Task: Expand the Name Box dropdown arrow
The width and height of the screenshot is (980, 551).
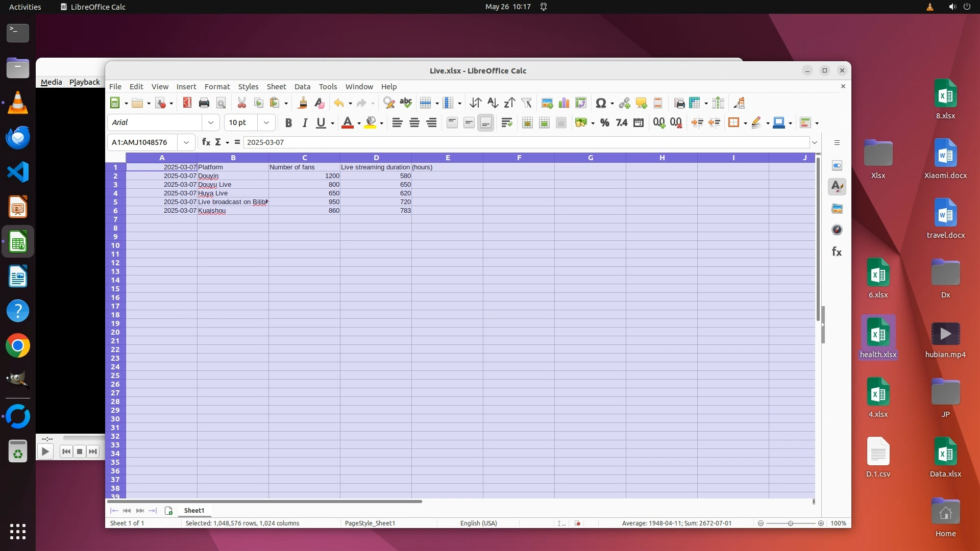Action: pyautogui.click(x=186, y=142)
